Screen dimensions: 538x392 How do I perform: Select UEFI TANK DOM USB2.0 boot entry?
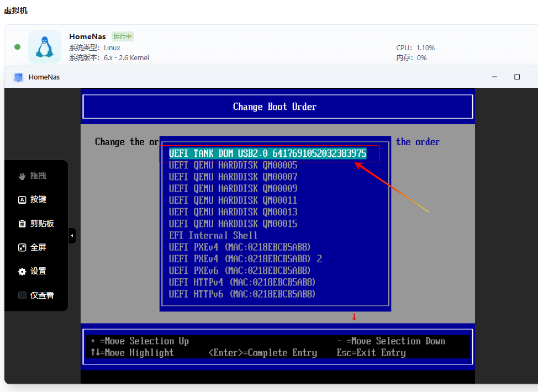point(267,153)
